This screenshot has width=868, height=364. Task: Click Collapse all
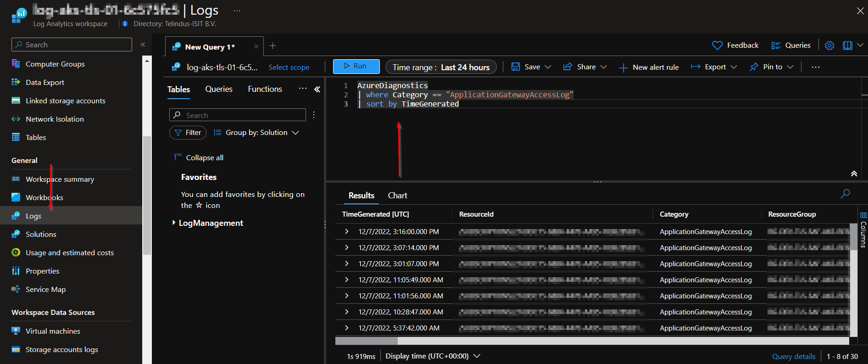(x=199, y=157)
